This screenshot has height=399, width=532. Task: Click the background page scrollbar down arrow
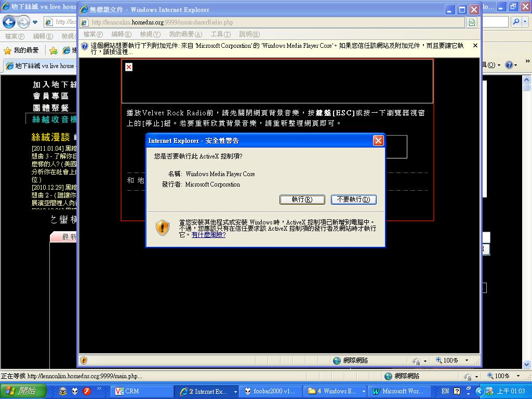coord(526,365)
